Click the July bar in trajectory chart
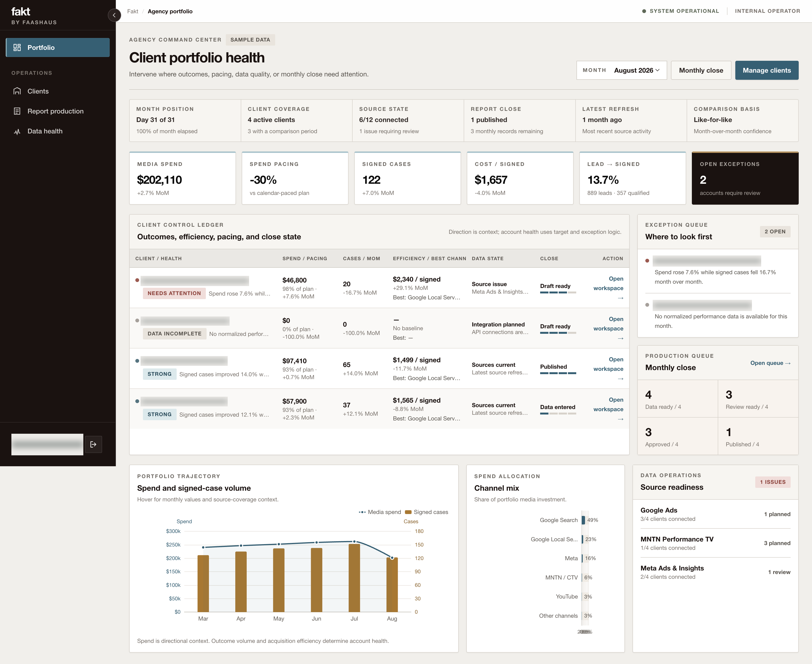The width and height of the screenshot is (812, 664). coord(354,578)
